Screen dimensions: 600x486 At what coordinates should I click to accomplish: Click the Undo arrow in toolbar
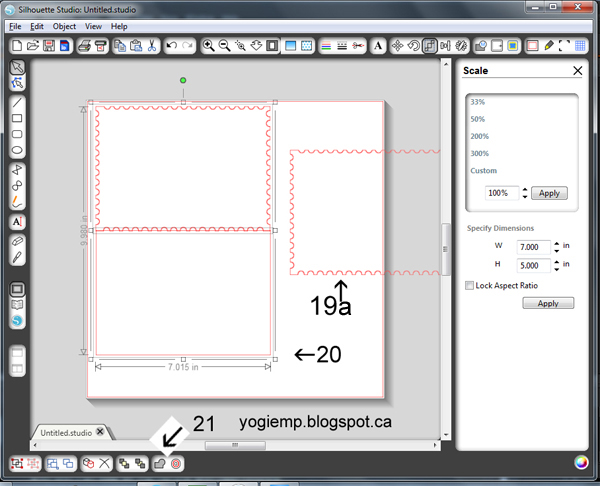click(173, 46)
